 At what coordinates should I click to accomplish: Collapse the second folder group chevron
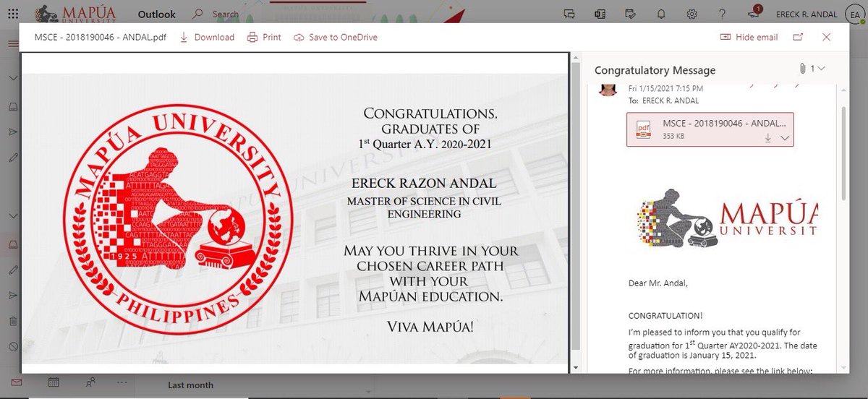(x=13, y=215)
